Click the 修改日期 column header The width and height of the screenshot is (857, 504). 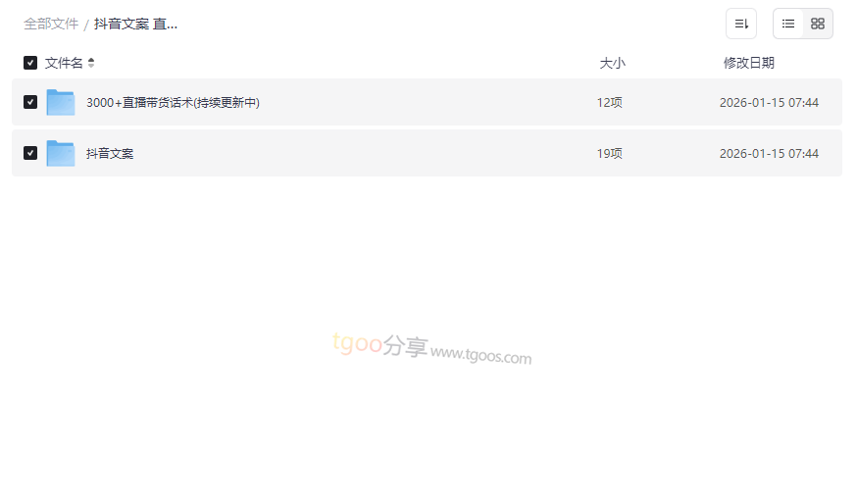[x=749, y=63]
